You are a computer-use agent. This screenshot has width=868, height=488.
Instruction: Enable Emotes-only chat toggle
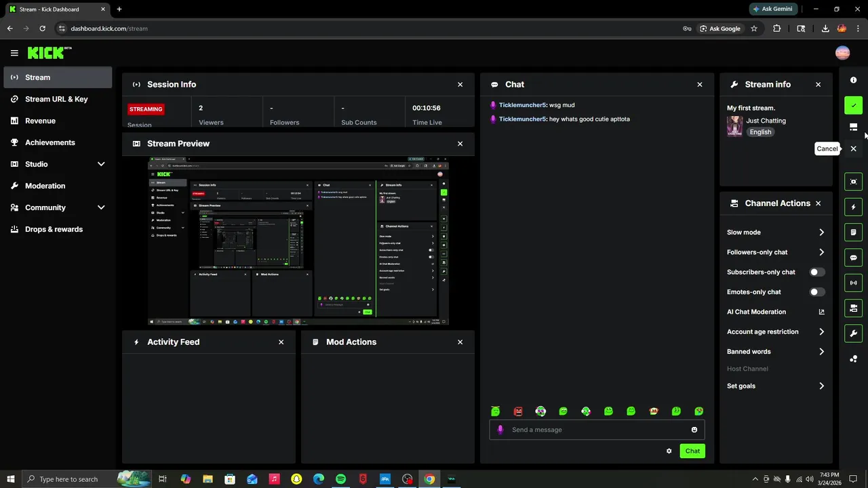[x=817, y=292]
